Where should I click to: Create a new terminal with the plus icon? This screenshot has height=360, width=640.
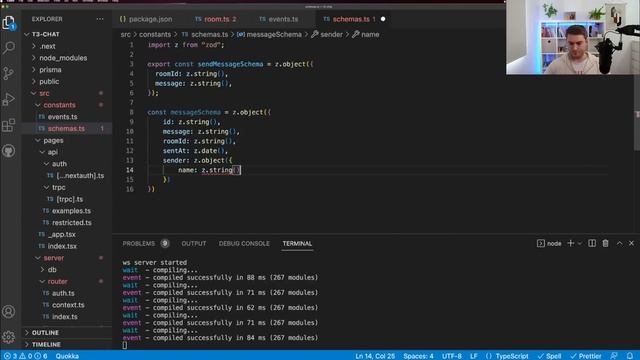[571, 243]
